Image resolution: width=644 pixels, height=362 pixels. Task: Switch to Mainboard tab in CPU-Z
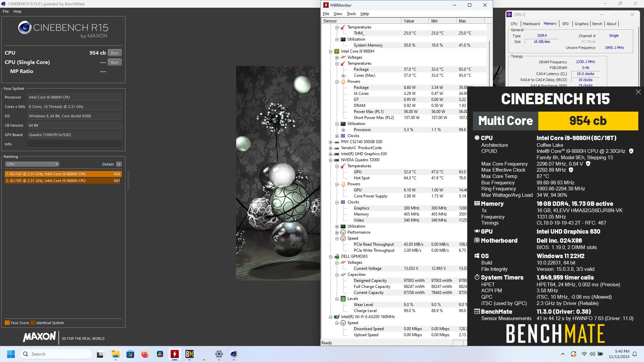[x=531, y=24]
